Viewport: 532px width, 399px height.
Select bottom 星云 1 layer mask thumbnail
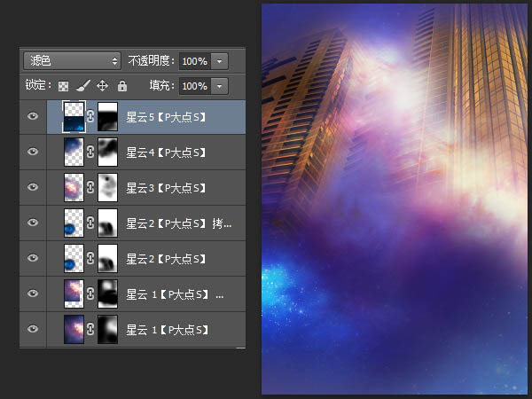107,329
